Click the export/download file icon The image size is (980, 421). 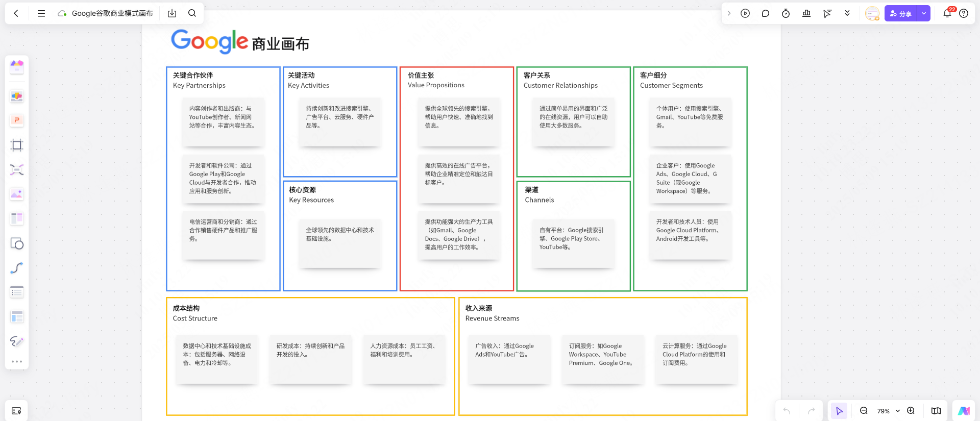click(172, 13)
